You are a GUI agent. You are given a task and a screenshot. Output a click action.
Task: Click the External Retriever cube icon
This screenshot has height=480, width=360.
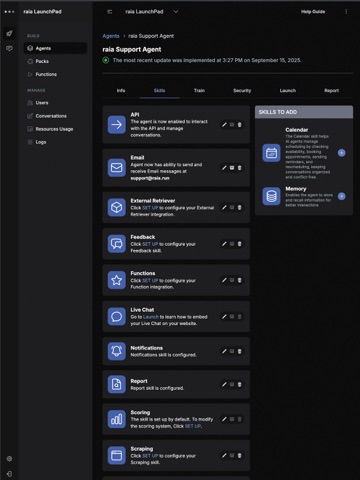point(117,207)
